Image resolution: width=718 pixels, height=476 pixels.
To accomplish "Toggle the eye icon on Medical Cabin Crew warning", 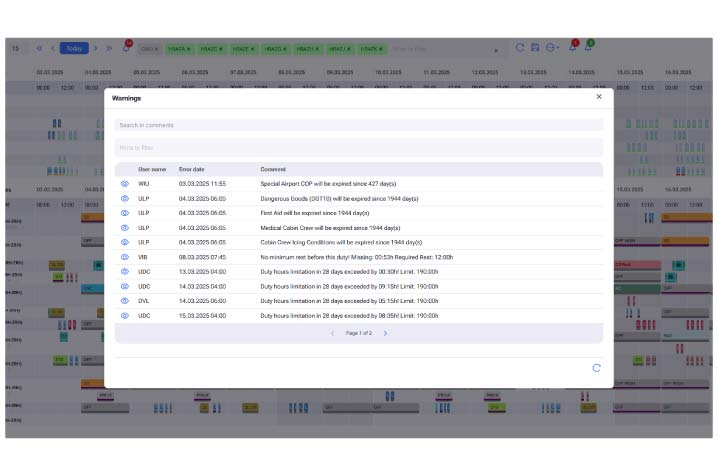I will click(x=125, y=227).
